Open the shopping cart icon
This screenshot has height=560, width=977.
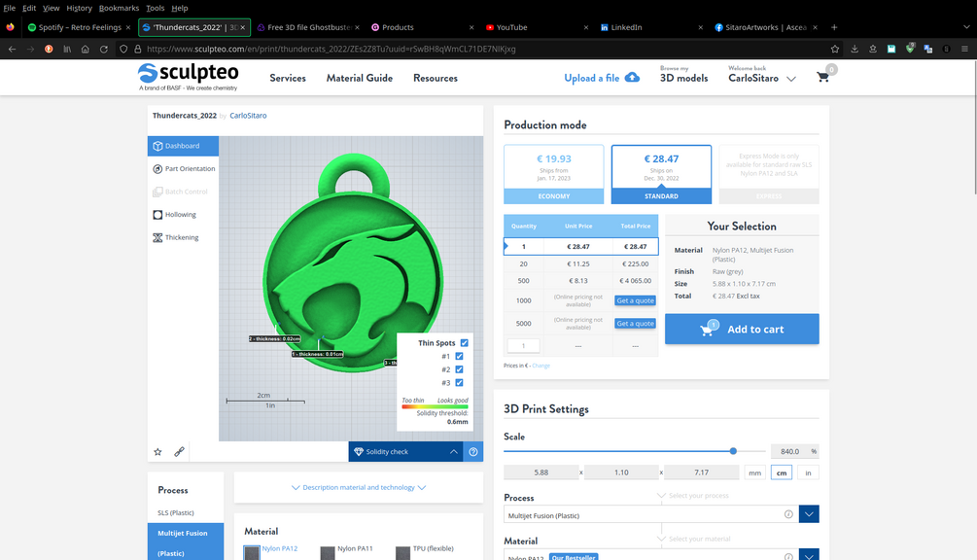pos(823,77)
